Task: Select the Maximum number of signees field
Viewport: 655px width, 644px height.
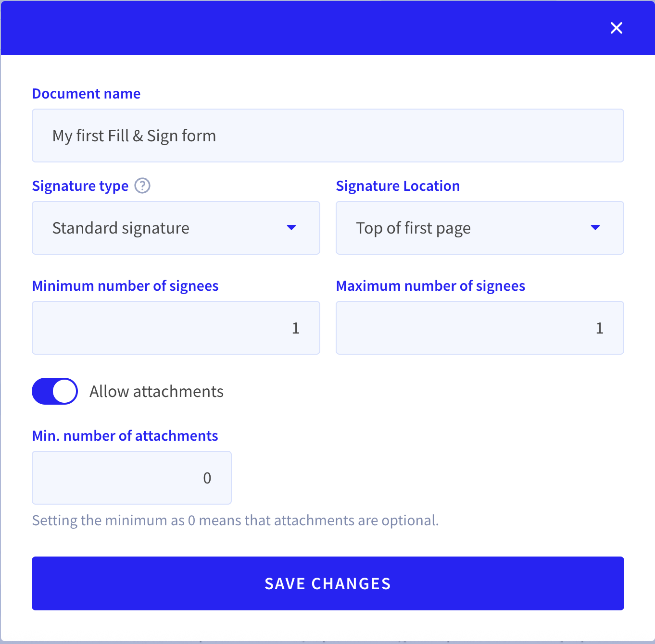Action: point(480,328)
